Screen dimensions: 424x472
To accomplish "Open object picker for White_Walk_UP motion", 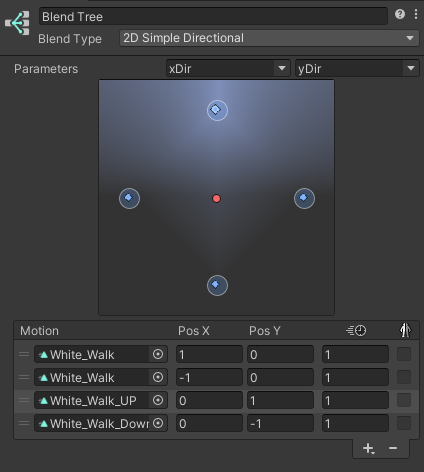I will click(158, 400).
